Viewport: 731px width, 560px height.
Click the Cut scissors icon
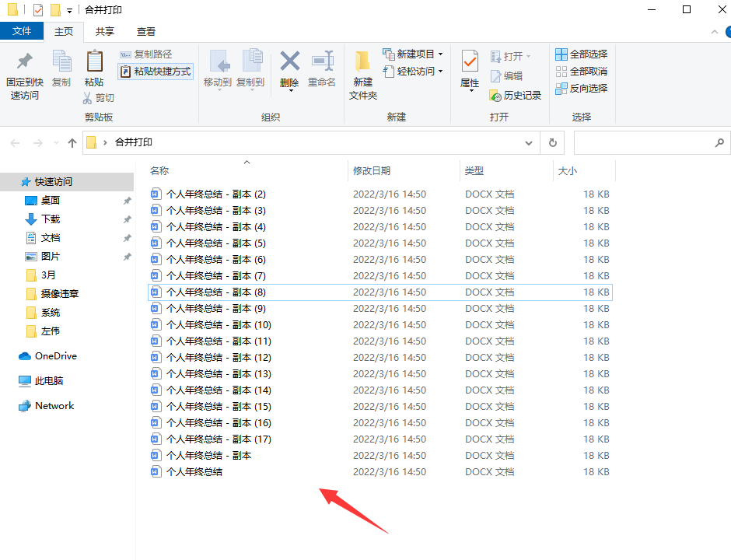[x=87, y=98]
